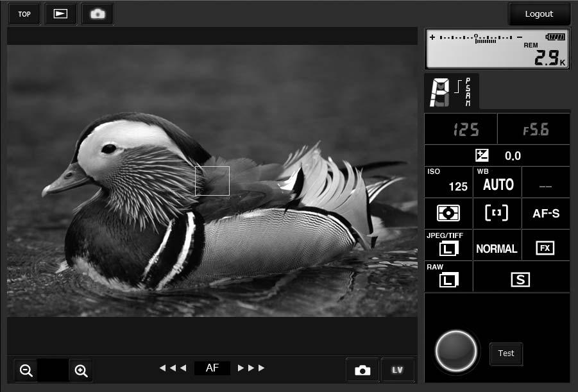Click the camera still photography icon at the bottom

pyautogui.click(x=362, y=370)
